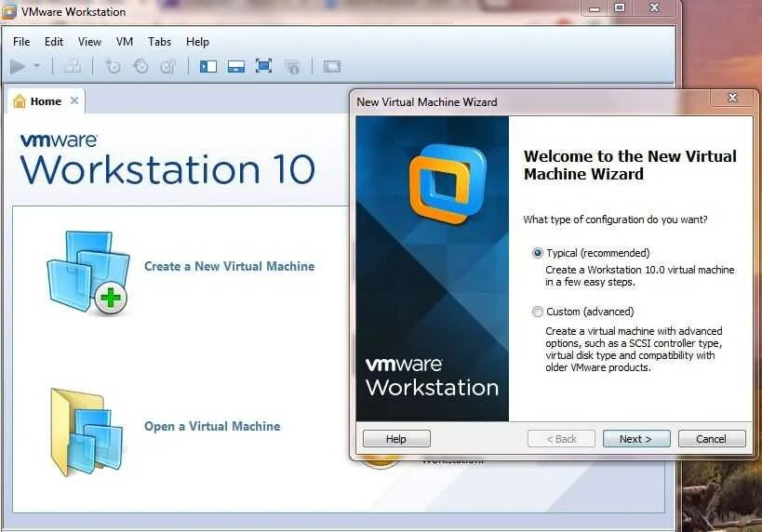Click Next in the wizard

point(636,439)
